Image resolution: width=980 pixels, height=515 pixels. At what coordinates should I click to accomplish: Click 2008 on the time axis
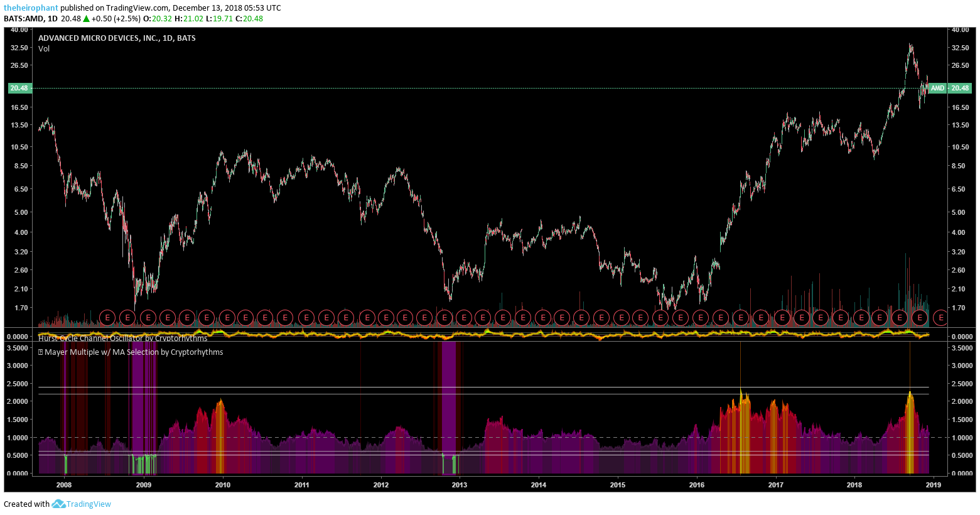tap(64, 485)
